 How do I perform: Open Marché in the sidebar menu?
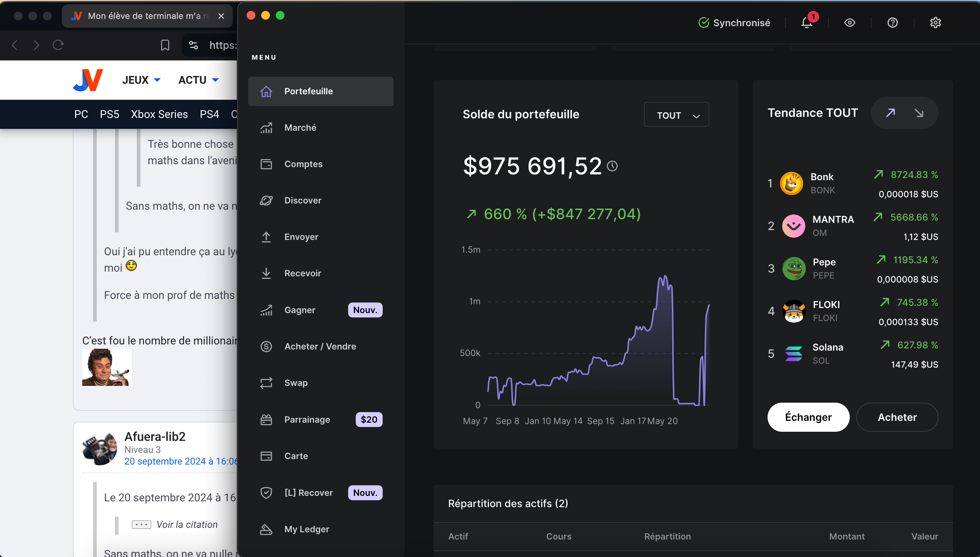(x=321, y=127)
